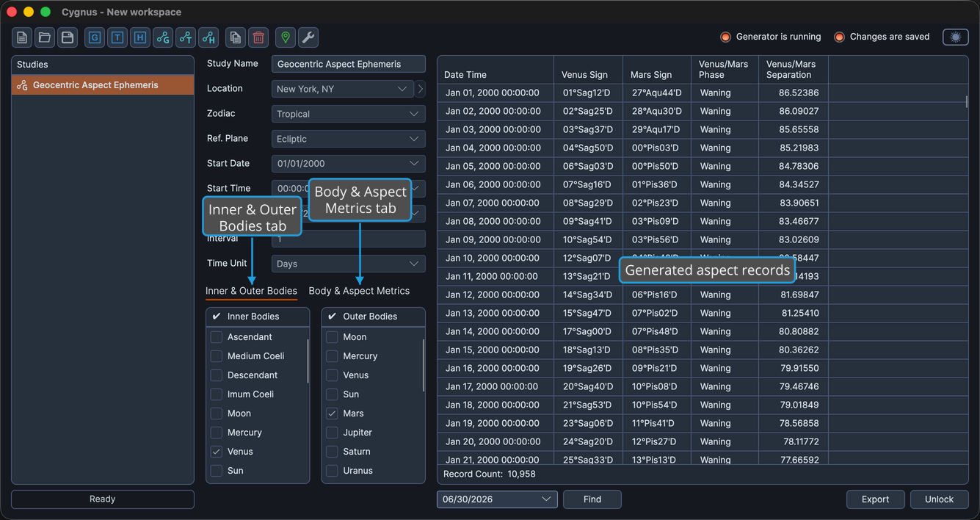Click separation value 85.65558
980x520 pixels.
click(x=794, y=130)
